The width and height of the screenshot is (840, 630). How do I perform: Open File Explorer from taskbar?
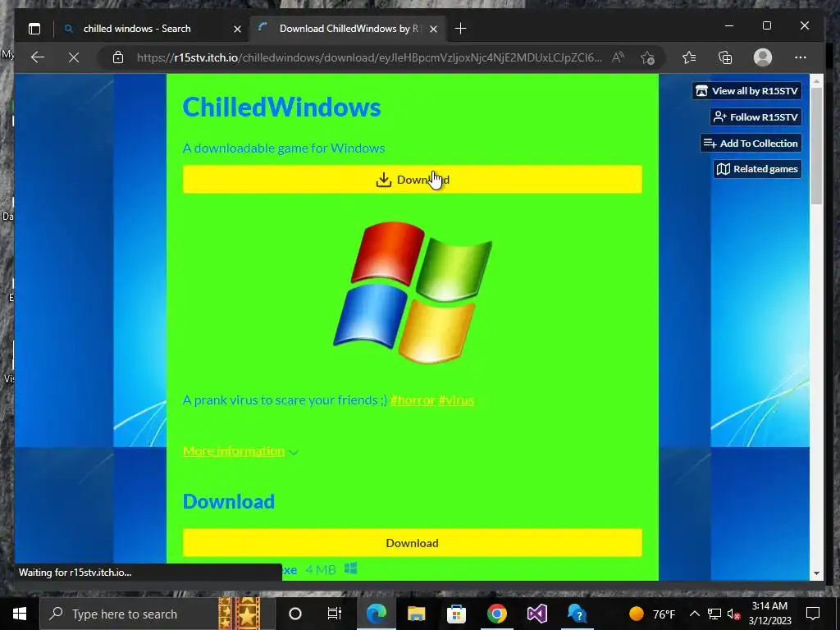[x=416, y=614]
